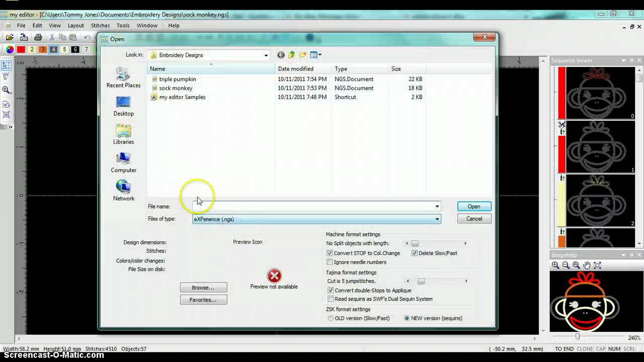Select the sock monkey file
The height and width of the screenshot is (362, 644).
click(176, 88)
